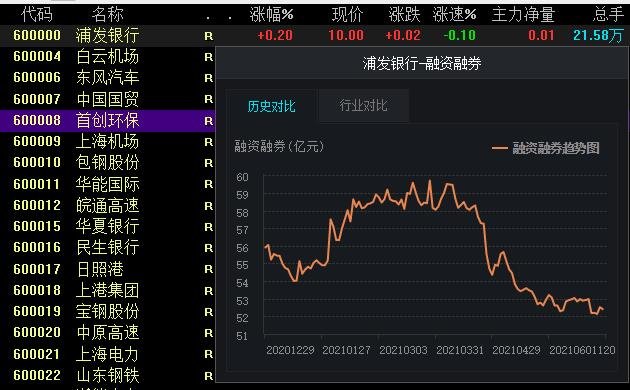The width and height of the screenshot is (630, 390).
Task: Click stock code 600010
Action: click(37, 162)
